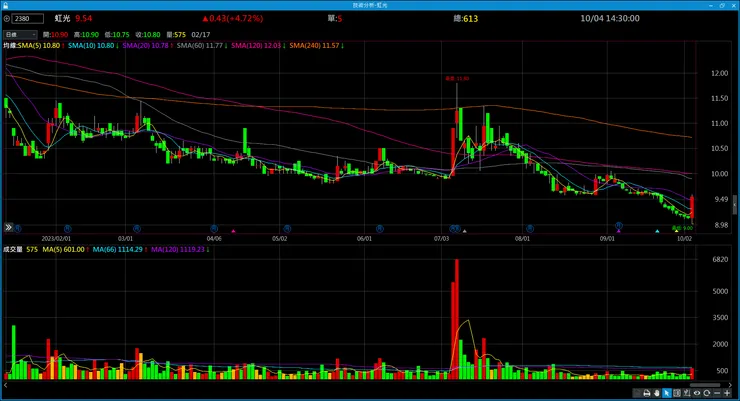Click the blue event marker near 09/01

click(619, 225)
